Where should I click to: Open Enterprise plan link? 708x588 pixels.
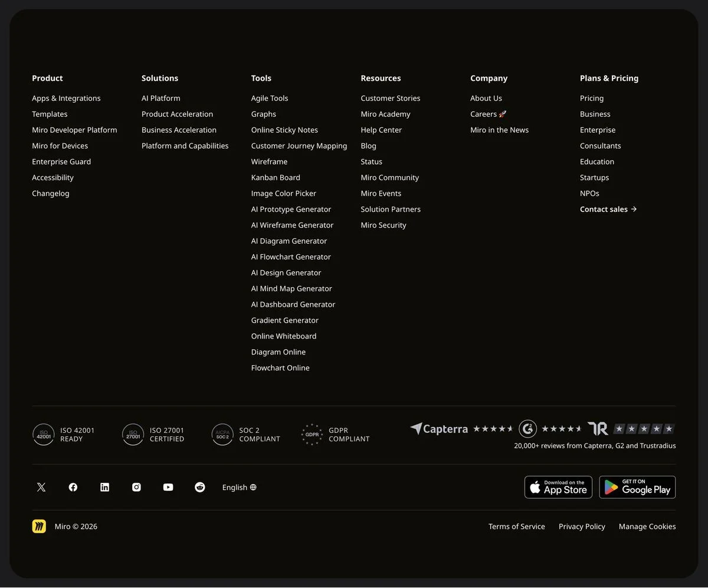pyautogui.click(x=598, y=130)
